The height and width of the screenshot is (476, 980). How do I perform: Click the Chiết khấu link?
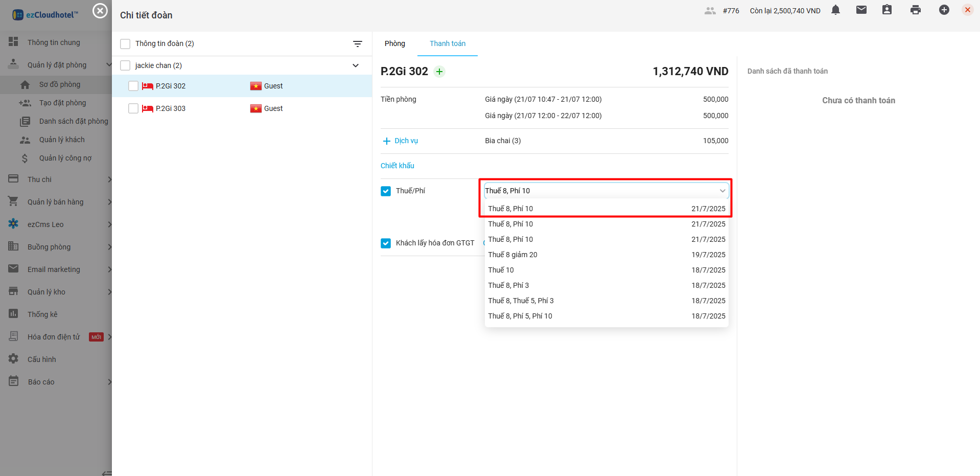click(397, 166)
